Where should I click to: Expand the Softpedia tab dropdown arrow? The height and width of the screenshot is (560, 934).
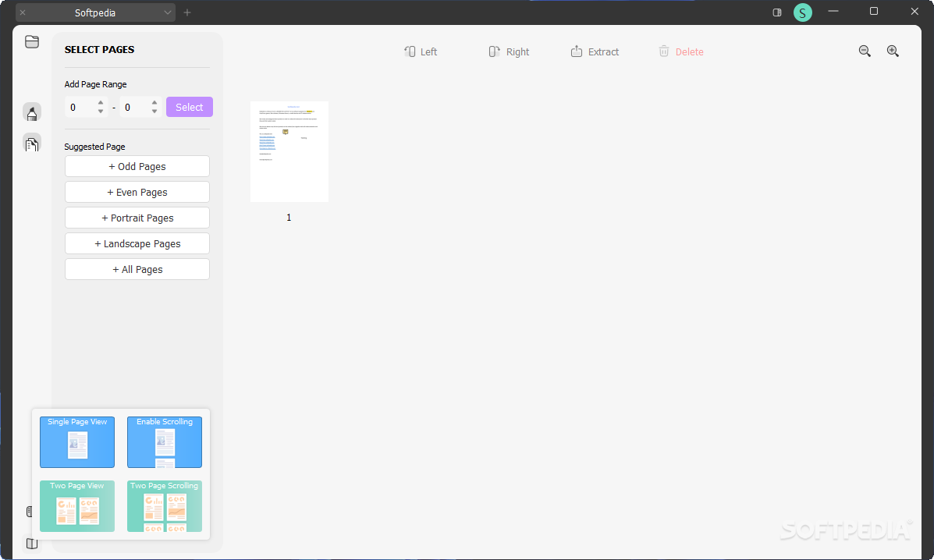168,12
